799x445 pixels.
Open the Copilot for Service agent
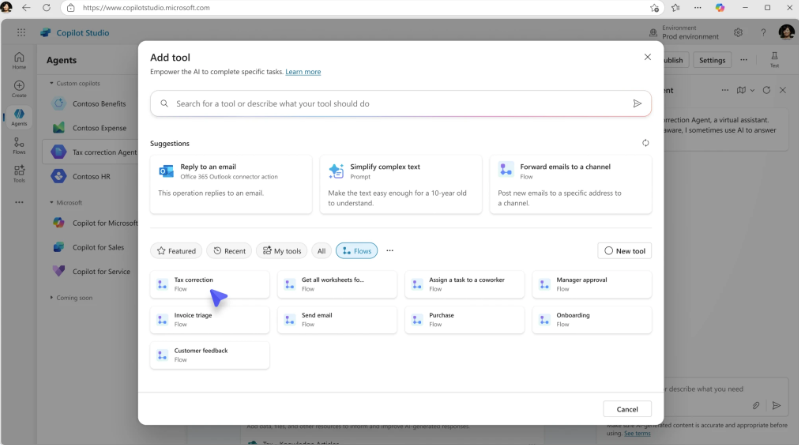point(91,271)
